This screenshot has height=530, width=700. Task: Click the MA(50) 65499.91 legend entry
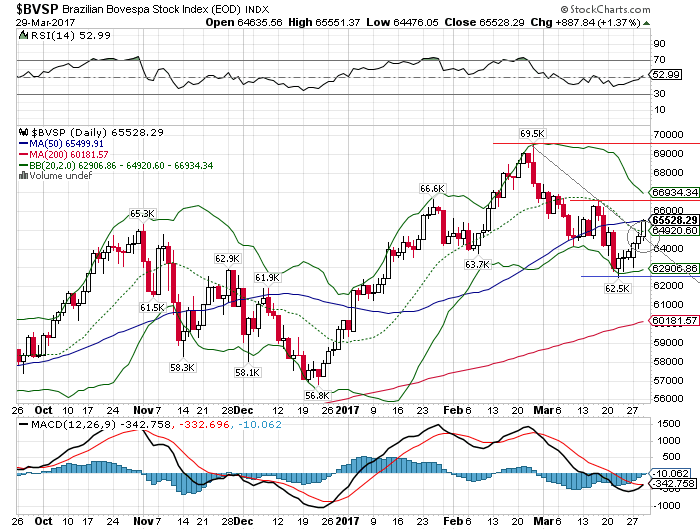[61, 144]
